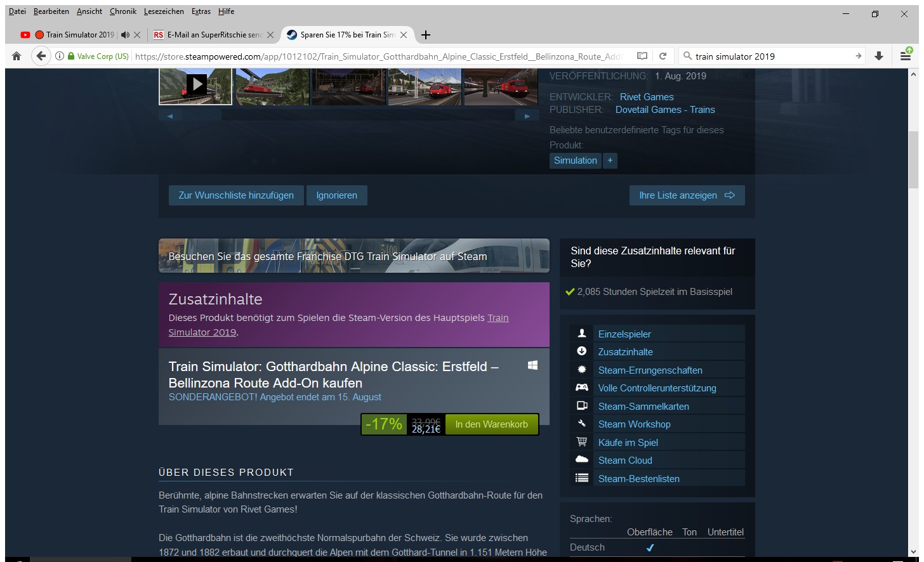Screen dimensions: 924x562
Task: Click the text 2,085 Stunden Spielzeit im Basisspiel
Action: coord(654,292)
